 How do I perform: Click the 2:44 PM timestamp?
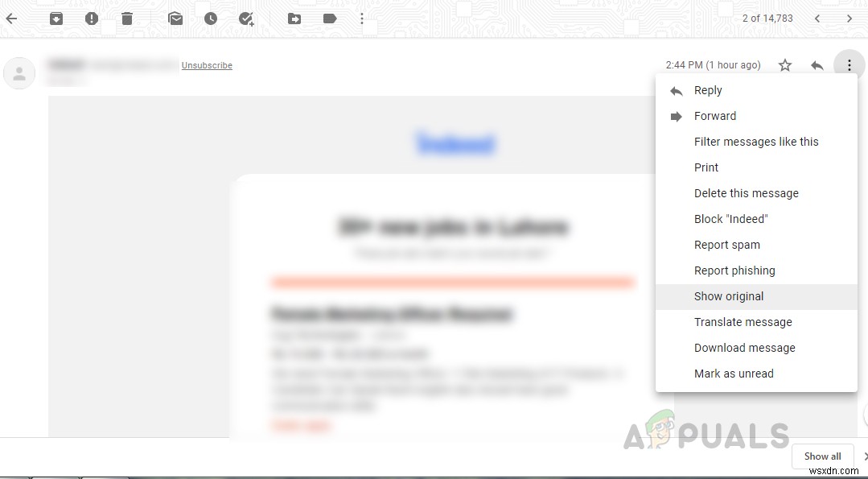[713, 65]
